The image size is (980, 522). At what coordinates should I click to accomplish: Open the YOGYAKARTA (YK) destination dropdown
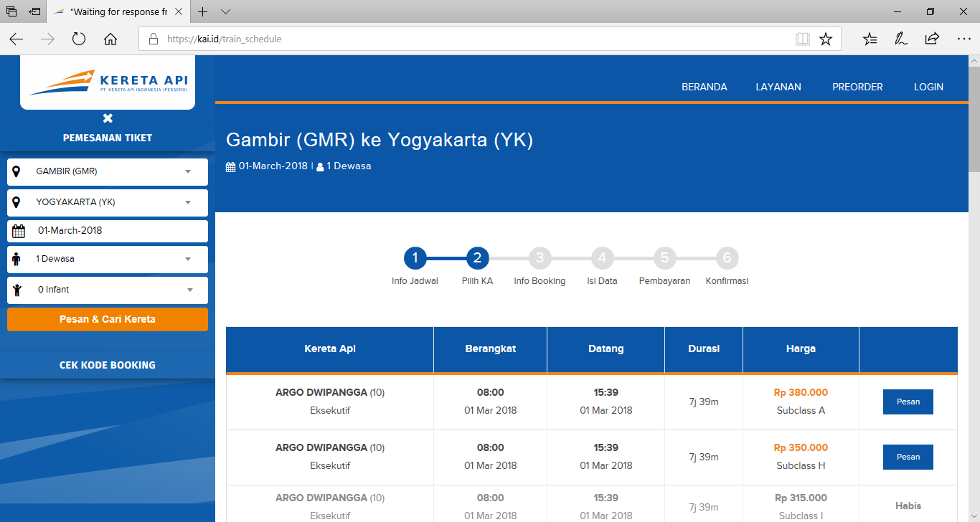point(108,202)
